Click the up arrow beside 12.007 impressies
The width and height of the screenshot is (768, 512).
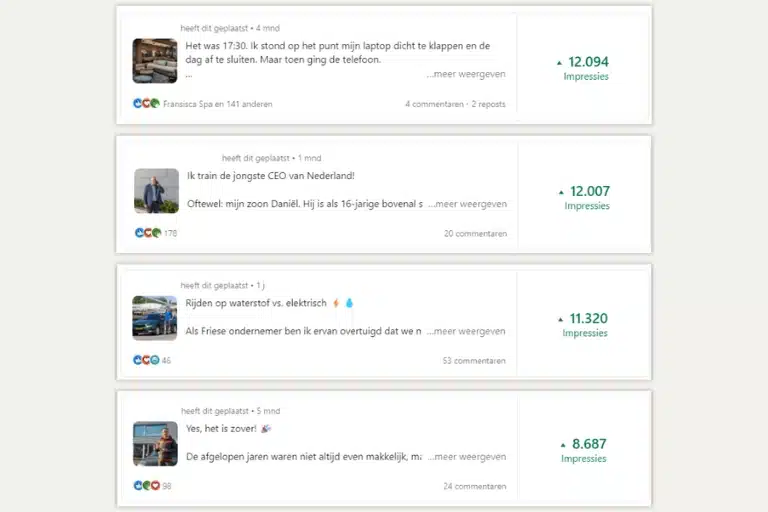[561, 192]
